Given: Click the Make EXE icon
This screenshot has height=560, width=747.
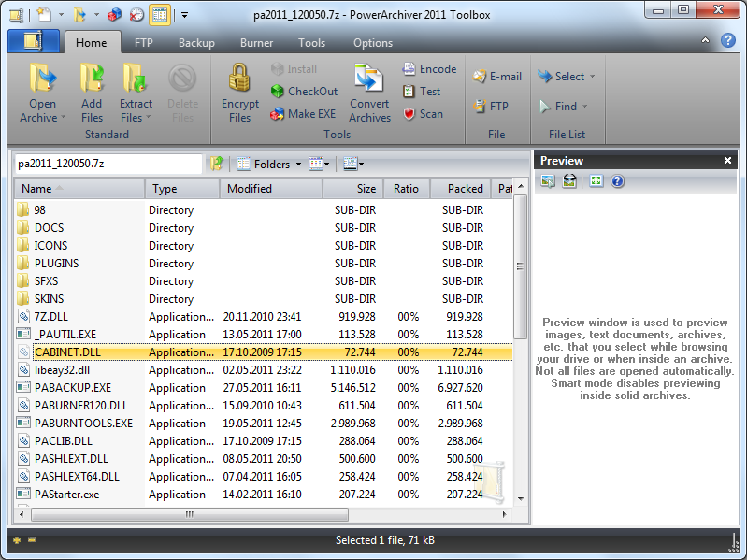Looking at the screenshot, I should (x=278, y=114).
